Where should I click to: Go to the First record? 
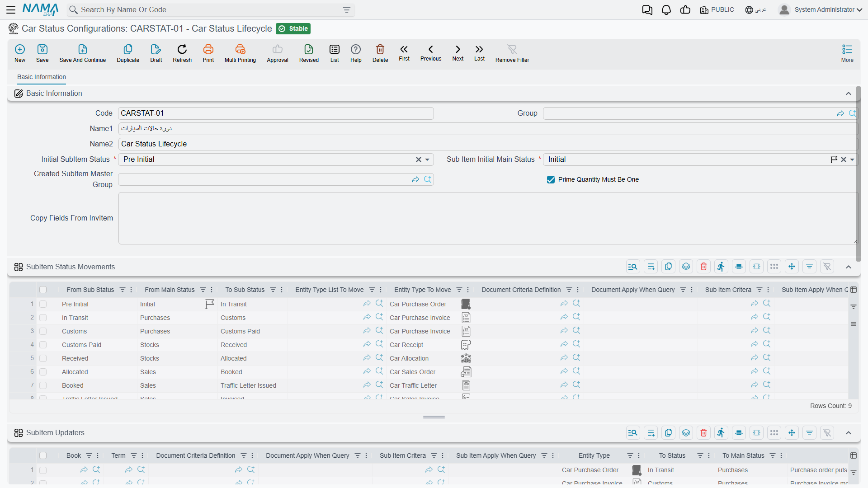[404, 53]
